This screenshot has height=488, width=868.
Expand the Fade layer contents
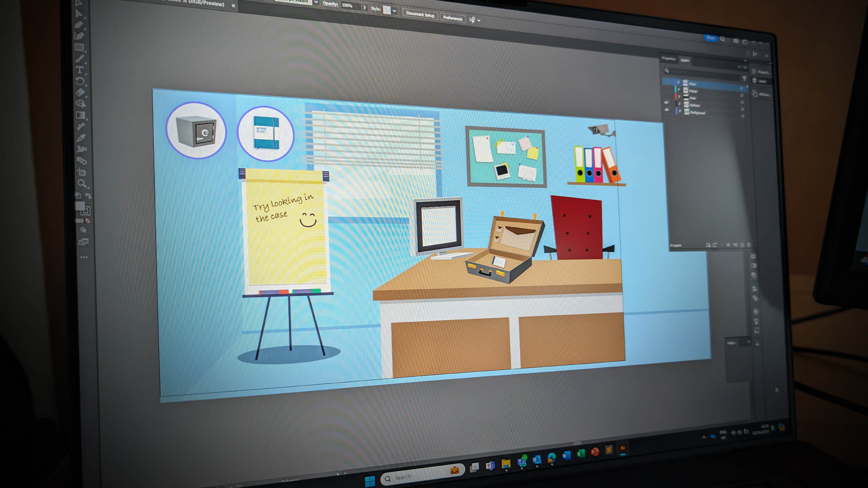tap(679, 97)
